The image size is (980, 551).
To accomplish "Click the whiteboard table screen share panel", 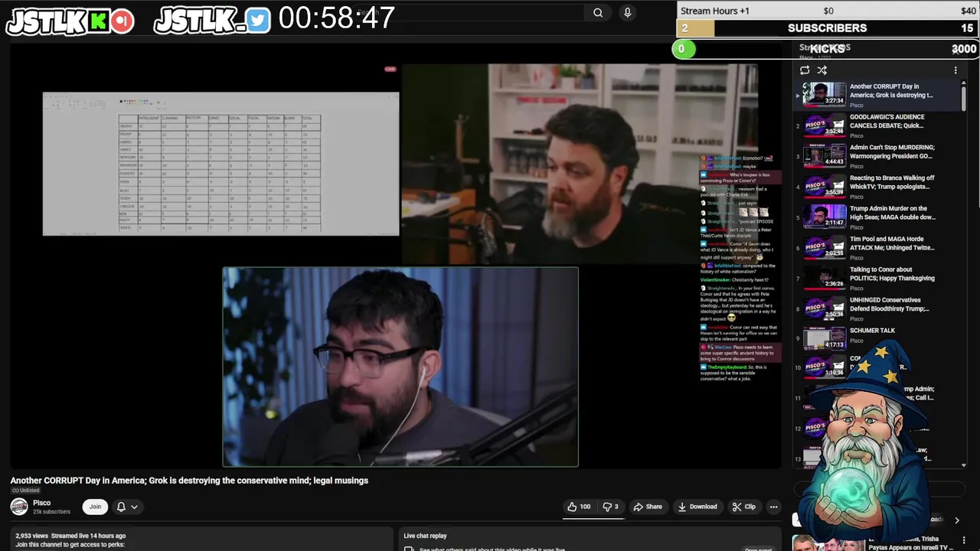I will point(220,164).
